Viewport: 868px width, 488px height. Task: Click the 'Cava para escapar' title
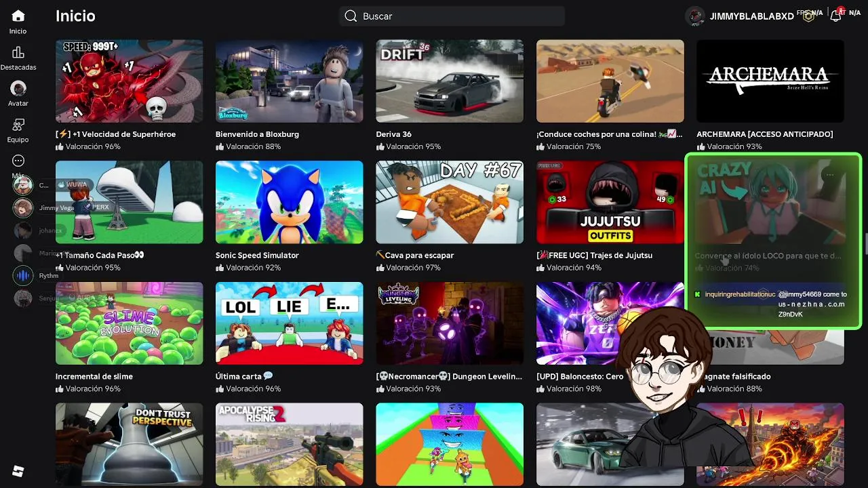(x=415, y=256)
